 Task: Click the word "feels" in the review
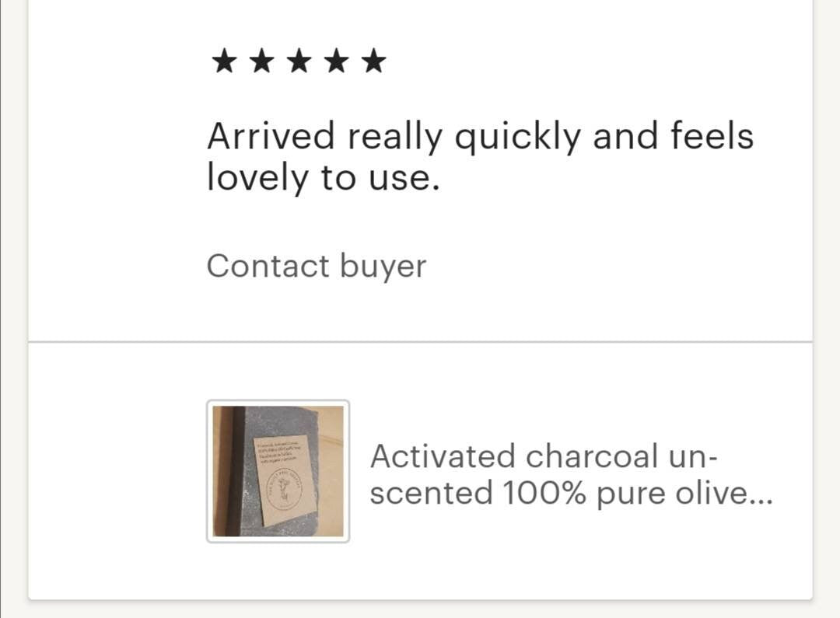[712, 138]
